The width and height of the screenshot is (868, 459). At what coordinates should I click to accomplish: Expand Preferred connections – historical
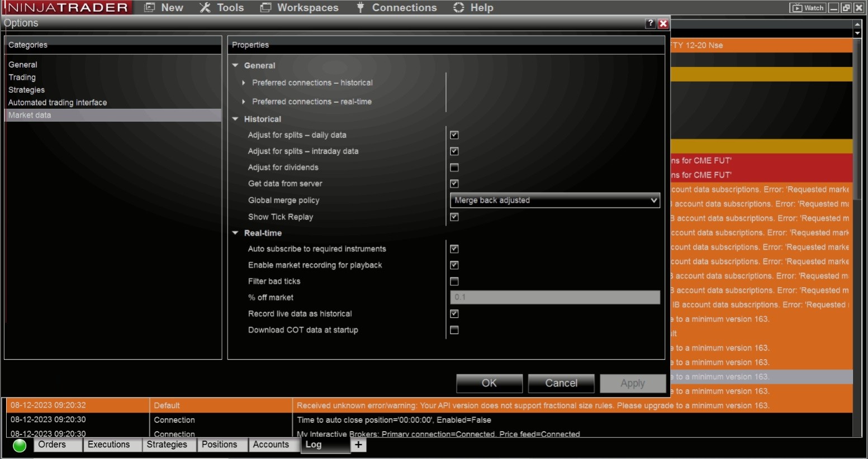click(x=244, y=83)
